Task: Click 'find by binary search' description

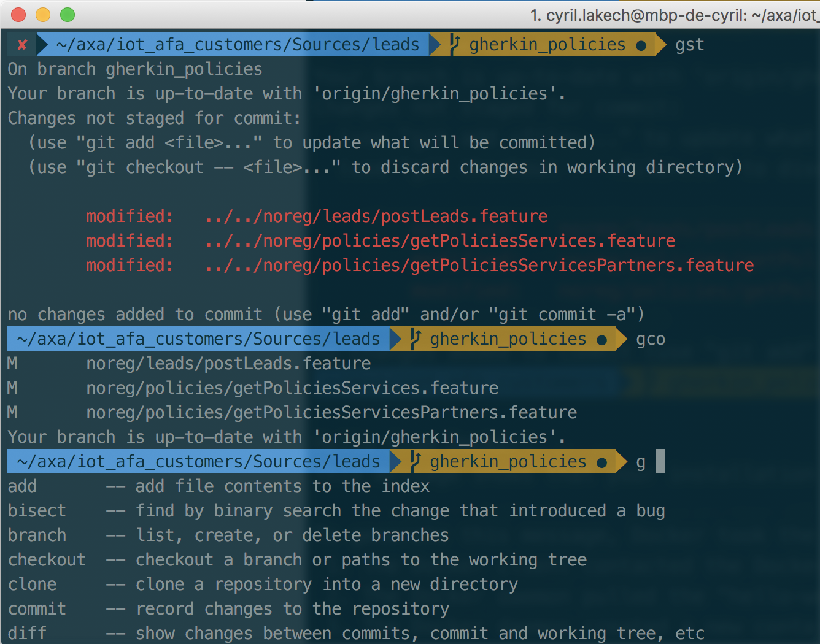Action: click(x=400, y=511)
